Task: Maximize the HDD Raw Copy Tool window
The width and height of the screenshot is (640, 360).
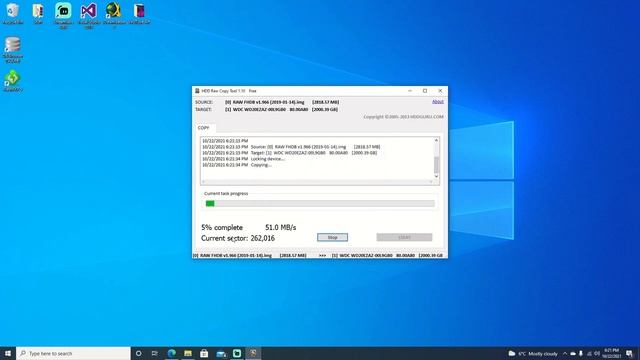Action: (425, 91)
